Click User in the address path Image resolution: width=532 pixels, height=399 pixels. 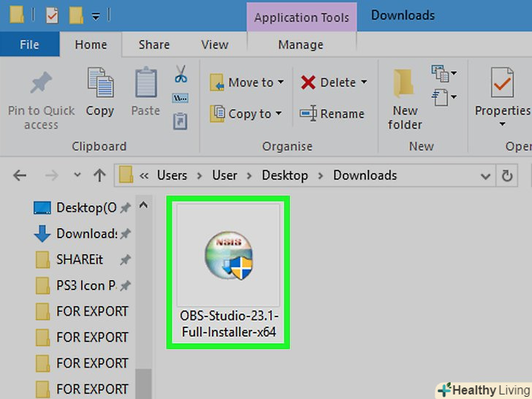tap(224, 175)
